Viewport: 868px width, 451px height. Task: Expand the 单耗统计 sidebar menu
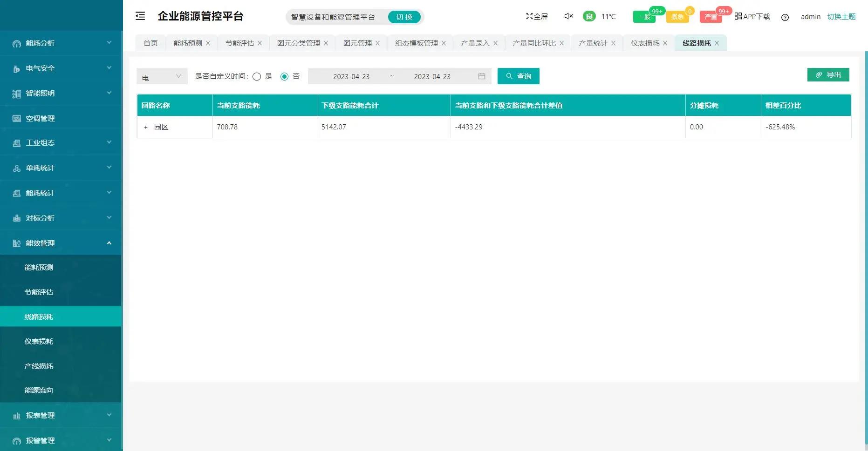coord(61,168)
